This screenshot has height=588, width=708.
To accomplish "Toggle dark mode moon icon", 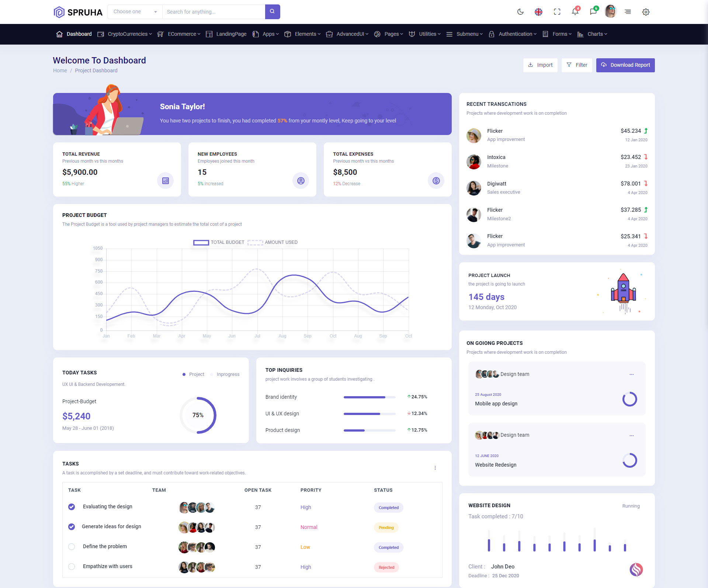I will point(520,12).
